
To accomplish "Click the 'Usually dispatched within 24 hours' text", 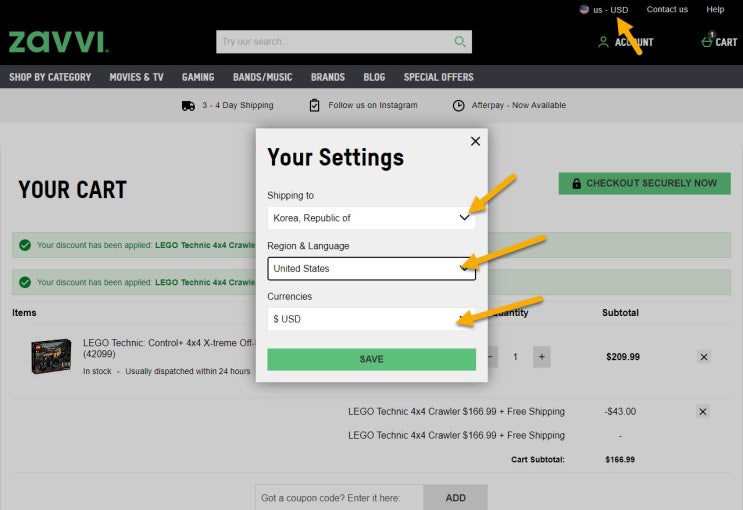I will pyautogui.click(x=188, y=371).
